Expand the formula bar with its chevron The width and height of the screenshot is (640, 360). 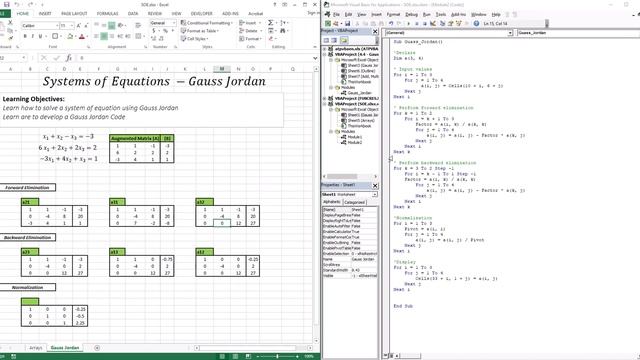pos(315,58)
